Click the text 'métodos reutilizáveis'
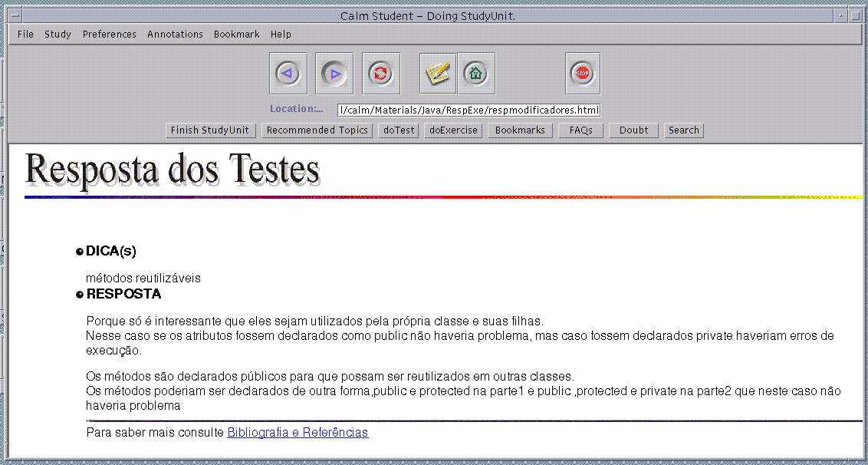The image size is (868, 465). coord(143,279)
